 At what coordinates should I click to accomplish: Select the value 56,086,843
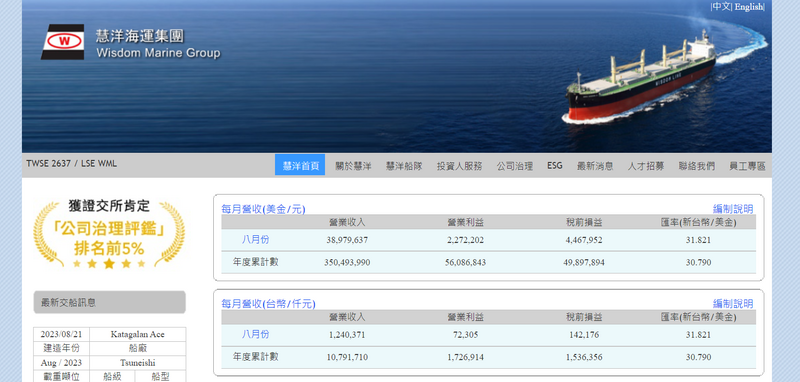pos(465,262)
